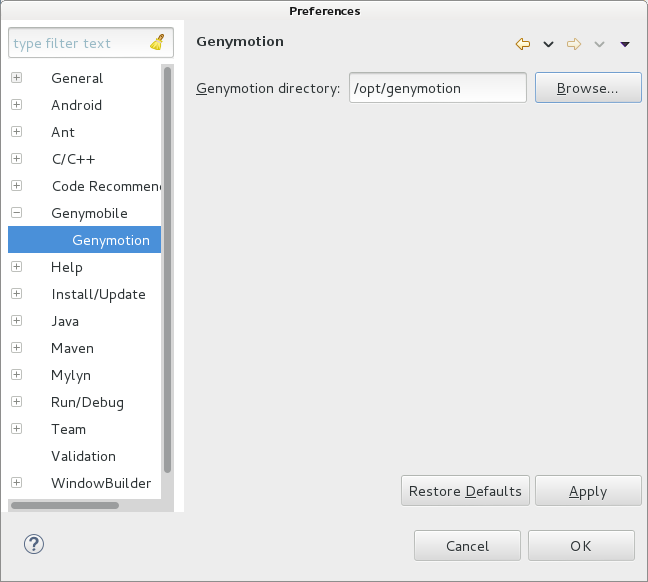Select the Code Recommenders category
This screenshot has height=582, width=648.
click(x=106, y=186)
